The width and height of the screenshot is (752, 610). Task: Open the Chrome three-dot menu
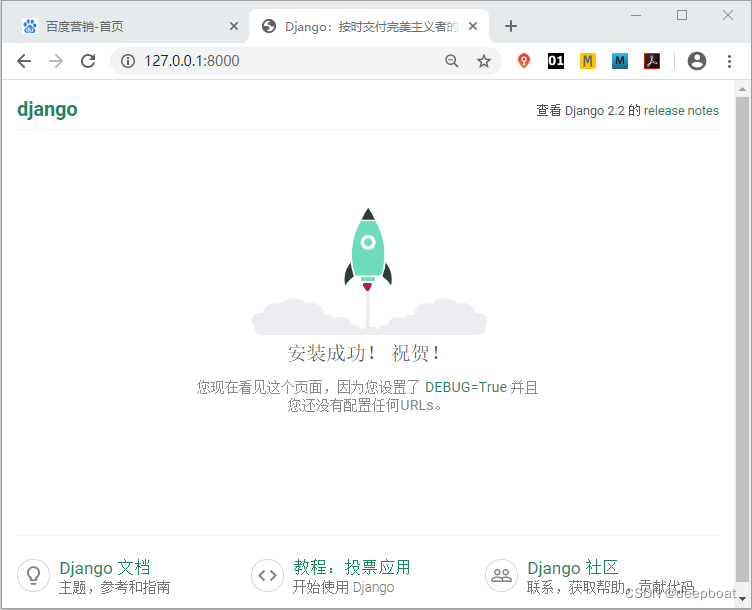pos(729,61)
